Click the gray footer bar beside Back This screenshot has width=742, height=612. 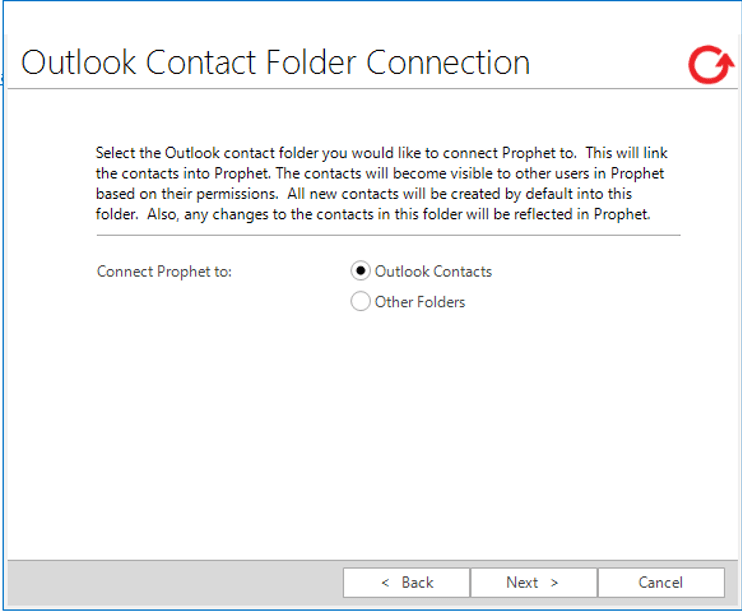click(x=175, y=583)
